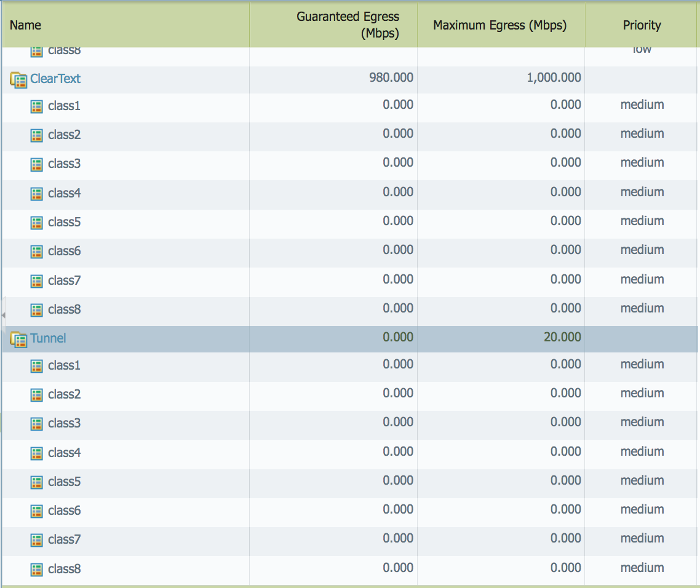Click the Tunnel profile folder icon
Image resolution: width=700 pixels, height=588 pixels.
[18, 340]
